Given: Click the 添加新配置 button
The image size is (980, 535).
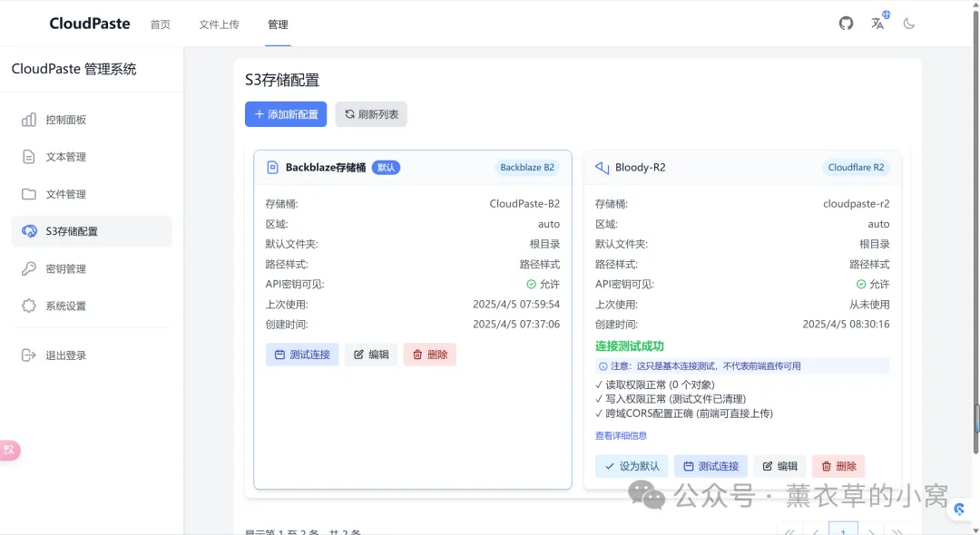Looking at the screenshot, I should [x=286, y=114].
